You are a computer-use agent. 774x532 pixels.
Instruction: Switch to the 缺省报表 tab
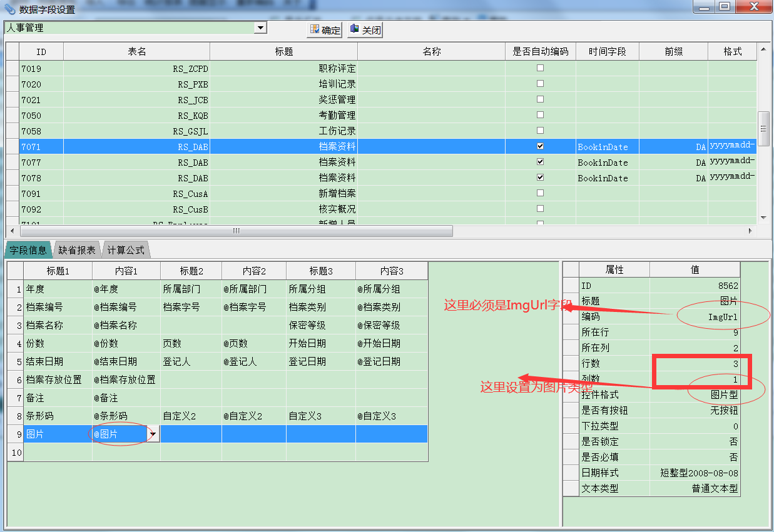pos(77,250)
